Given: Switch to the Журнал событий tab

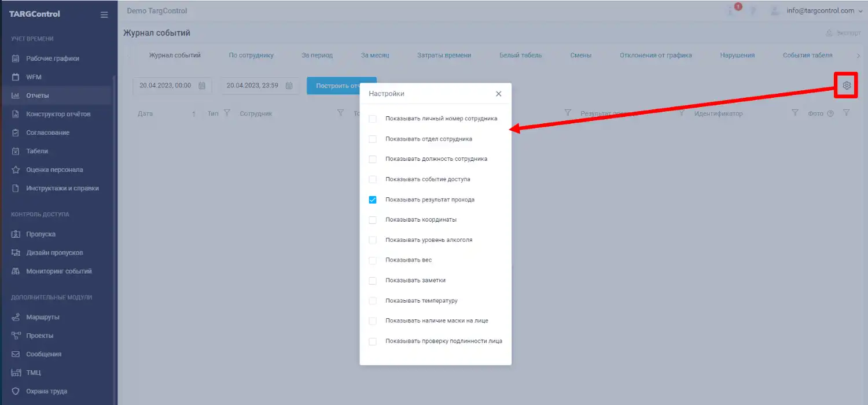Looking at the screenshot, I should coord(175,56).
